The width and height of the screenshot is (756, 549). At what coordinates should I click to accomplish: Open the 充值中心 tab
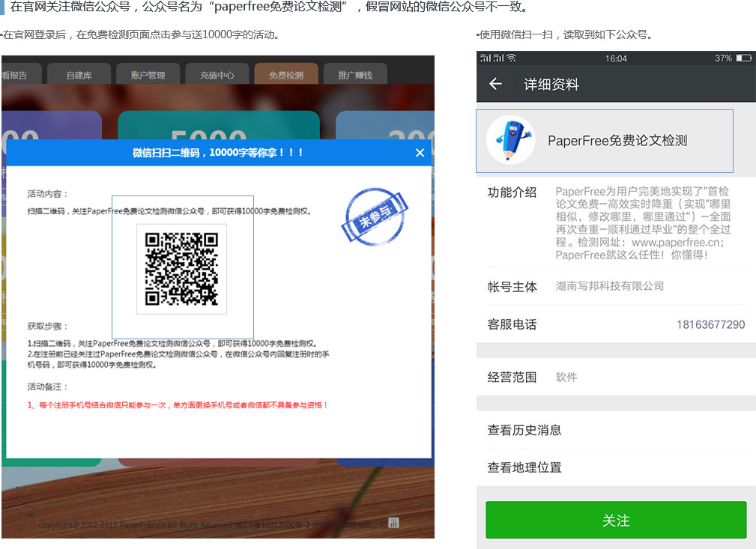coord(217,75)
